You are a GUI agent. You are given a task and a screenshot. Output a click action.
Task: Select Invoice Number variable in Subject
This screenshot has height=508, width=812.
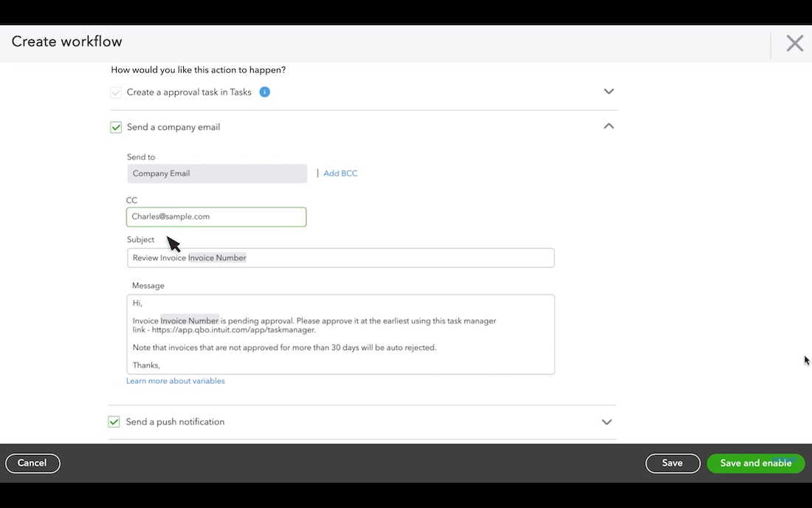pos(217,258)
